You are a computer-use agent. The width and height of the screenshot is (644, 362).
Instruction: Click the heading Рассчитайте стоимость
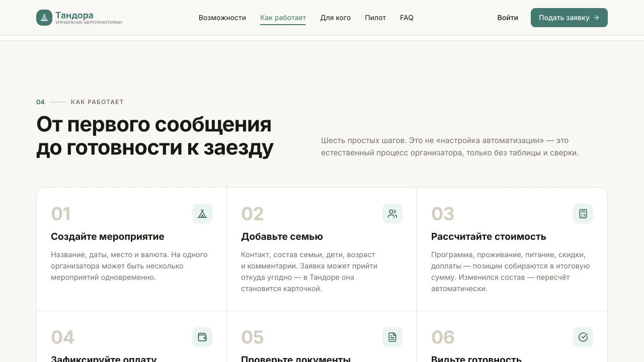click(x=489, y=237)
